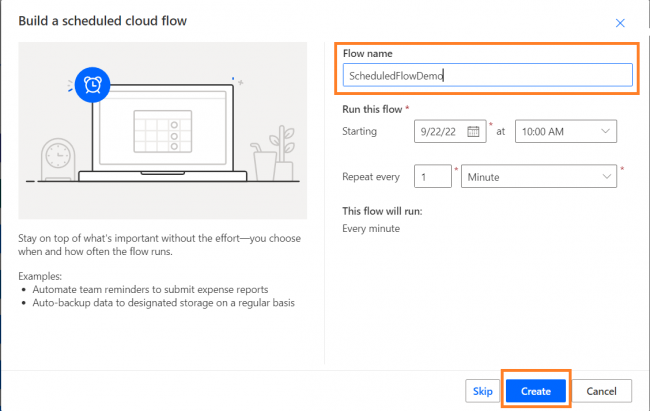This screenshot has width=650, height=411.
Task: Close the dialog with the X icon
Action: [620, 23]
